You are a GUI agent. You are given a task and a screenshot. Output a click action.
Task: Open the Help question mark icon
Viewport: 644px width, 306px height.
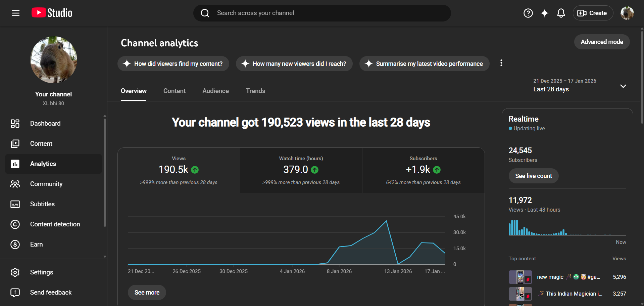click(x=528, y=13)
